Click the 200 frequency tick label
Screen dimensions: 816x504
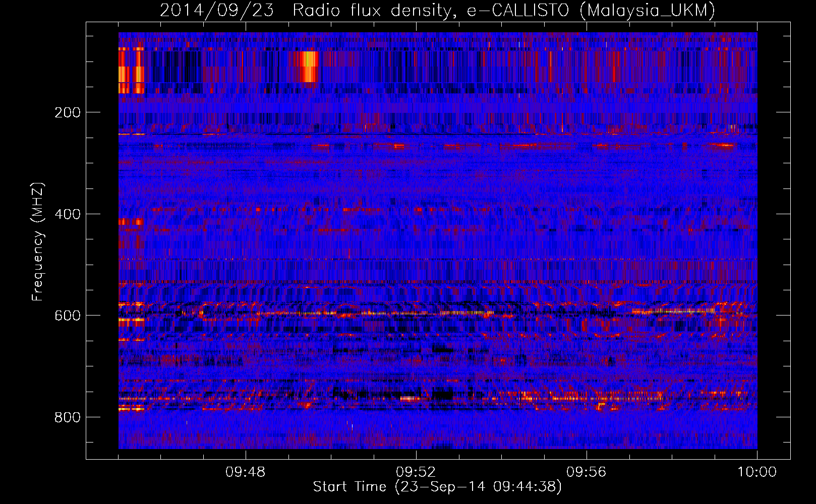pos(68,112)
